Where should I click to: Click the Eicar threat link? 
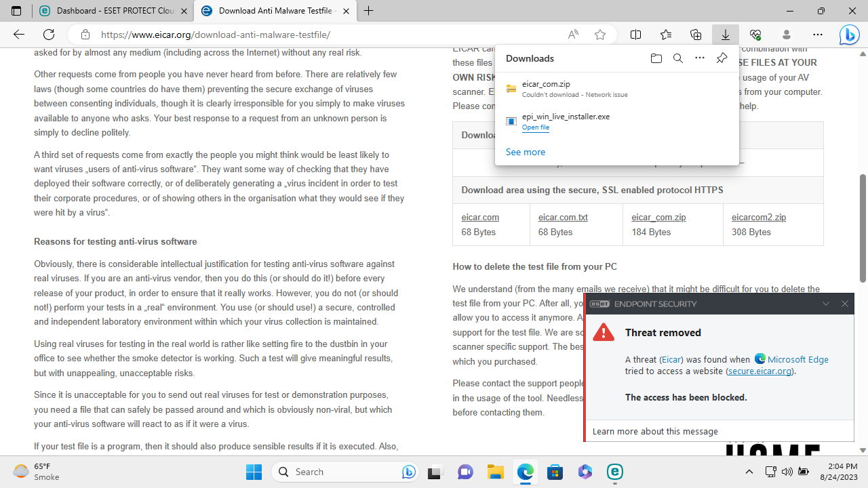click(672, 360)
